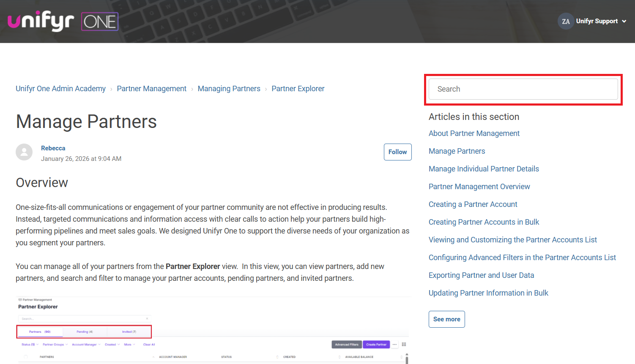Expand the Unifyr Support account dropdown
Screen dimensions: 635x364
(601, 21)
